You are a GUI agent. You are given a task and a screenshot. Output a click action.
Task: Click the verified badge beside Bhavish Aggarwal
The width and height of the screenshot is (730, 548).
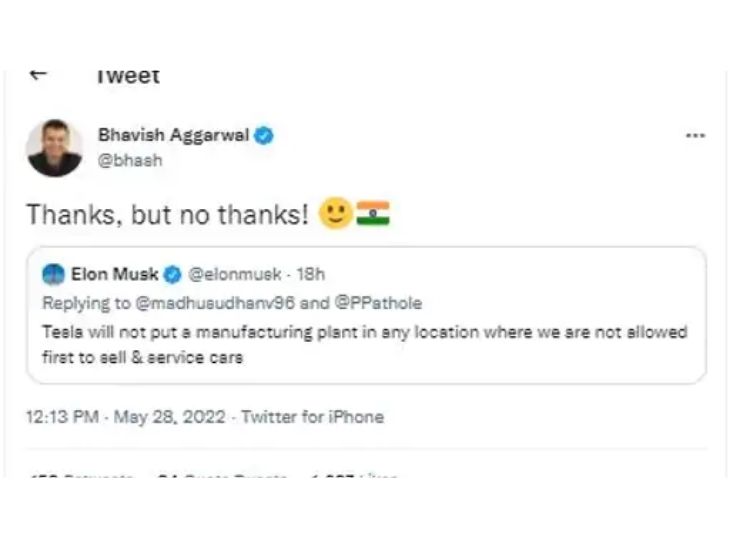[264, 136]
